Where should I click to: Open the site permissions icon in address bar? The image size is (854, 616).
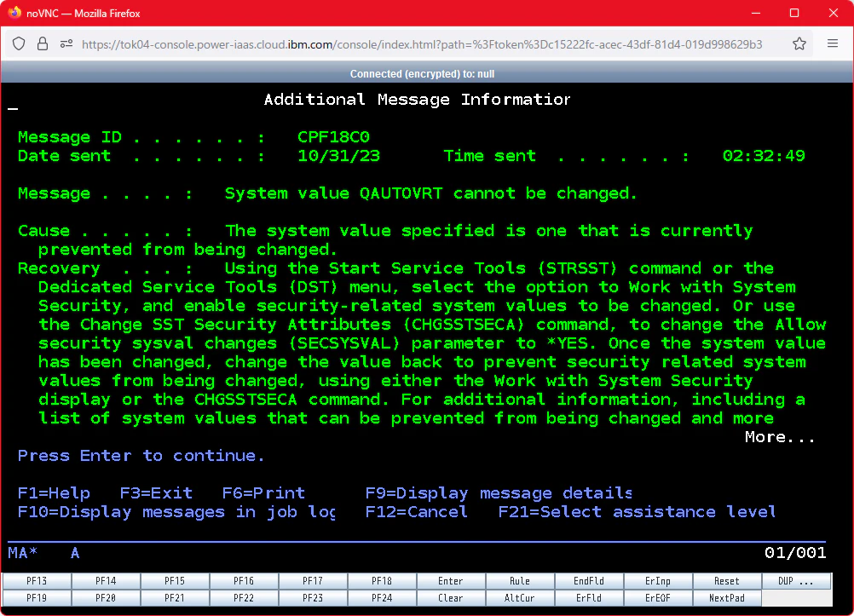point(66,44)
